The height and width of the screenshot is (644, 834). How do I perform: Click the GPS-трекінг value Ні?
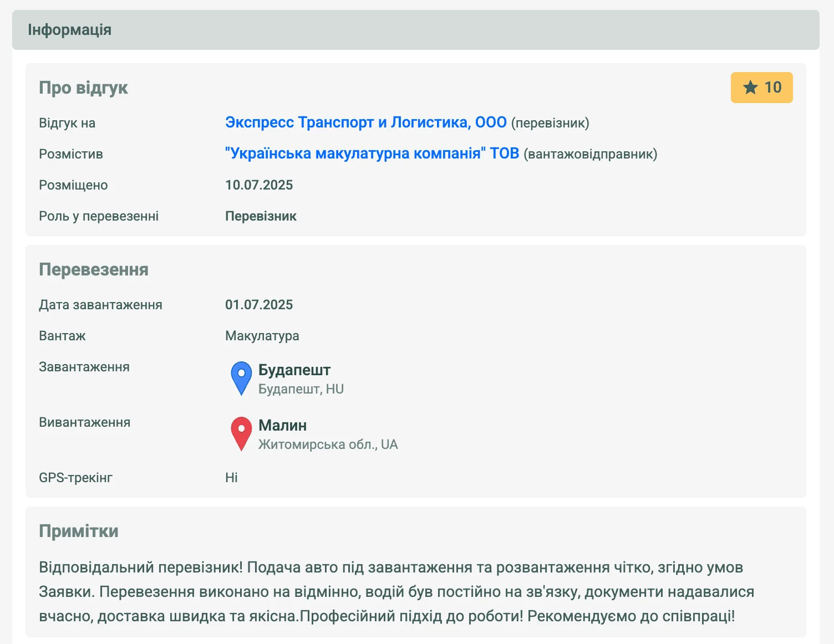[231, 478]
